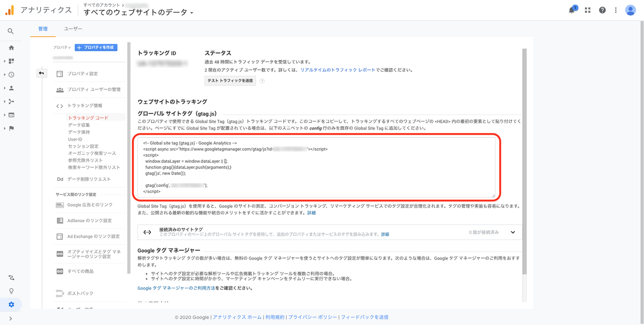644x325 pixels.
Task: Open the すべてのウェブサイトのデータ view selector dropdown
Action: pos(138,13)
